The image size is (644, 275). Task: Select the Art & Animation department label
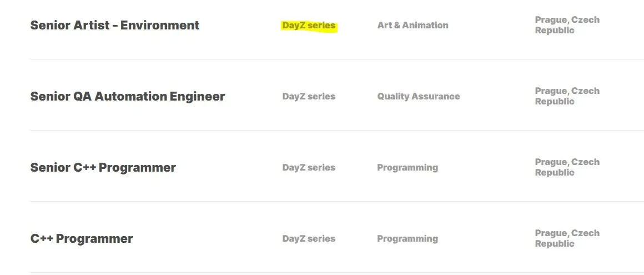pyautogui.click(x=412, y=26)
